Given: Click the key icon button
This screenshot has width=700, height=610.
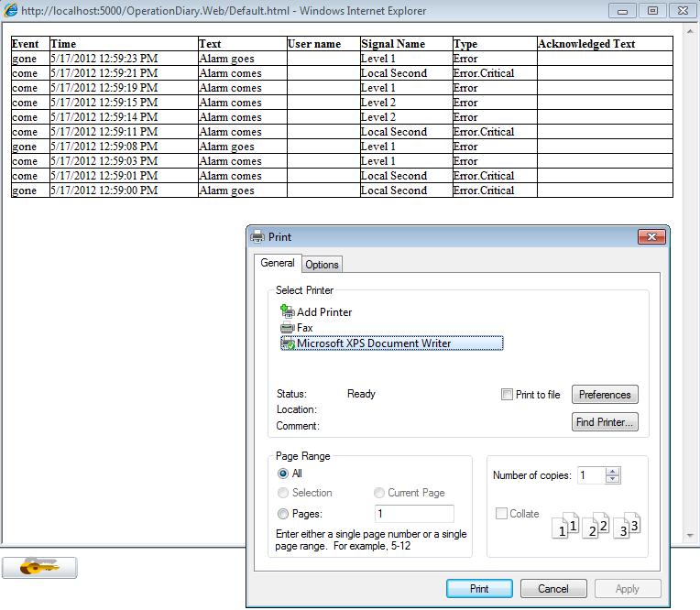Looking at the screenshot, I should click(39, 568).
